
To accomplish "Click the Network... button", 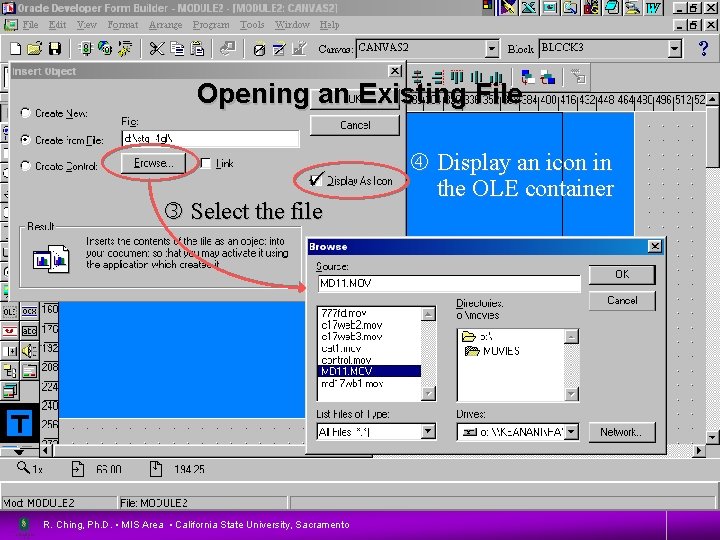I will pyautogui.click(x=622, y=432).
